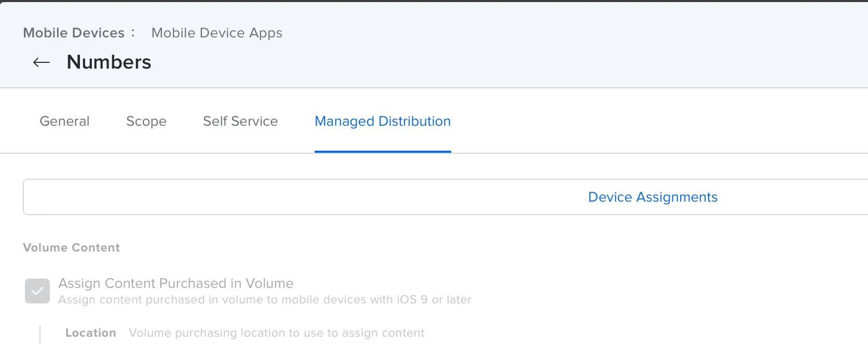The width and height of the screenshot is (868, 344).
Task: Click the iOS 9 or later description text
Action: pyautogui.click(x=265, y=300)
